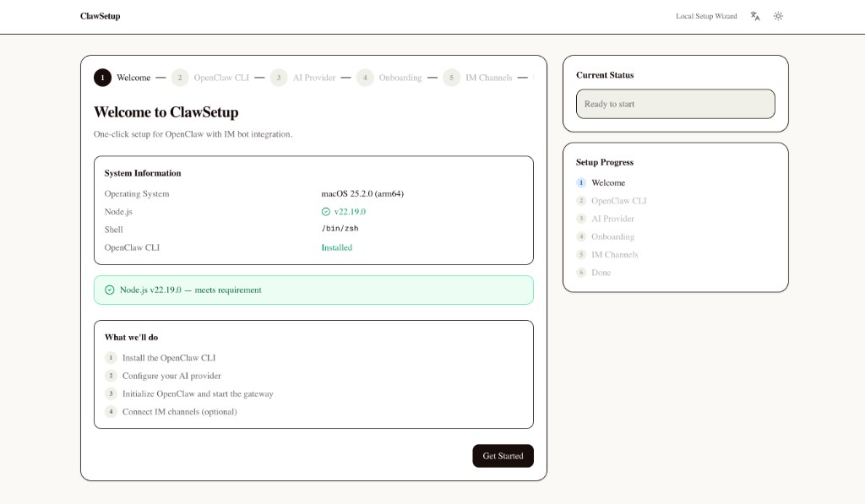Click the One-click setup for OpenClaw description

[193, 134]
